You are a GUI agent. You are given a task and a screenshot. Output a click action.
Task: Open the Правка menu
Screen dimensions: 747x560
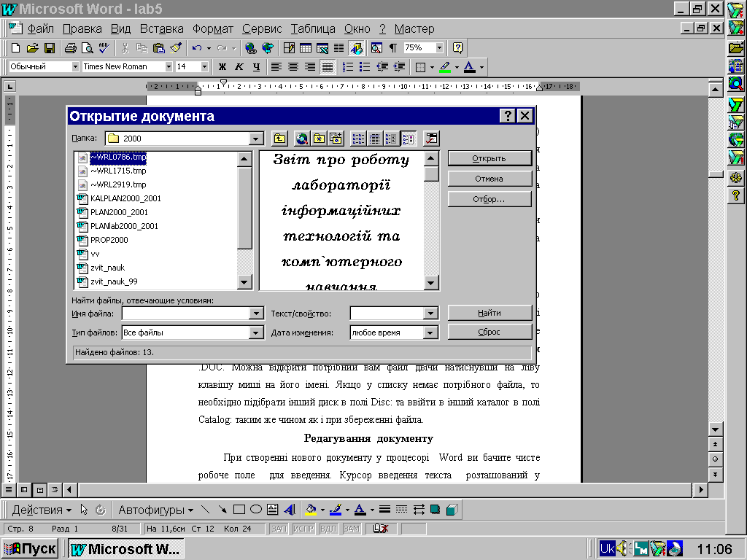click(82, 29)
